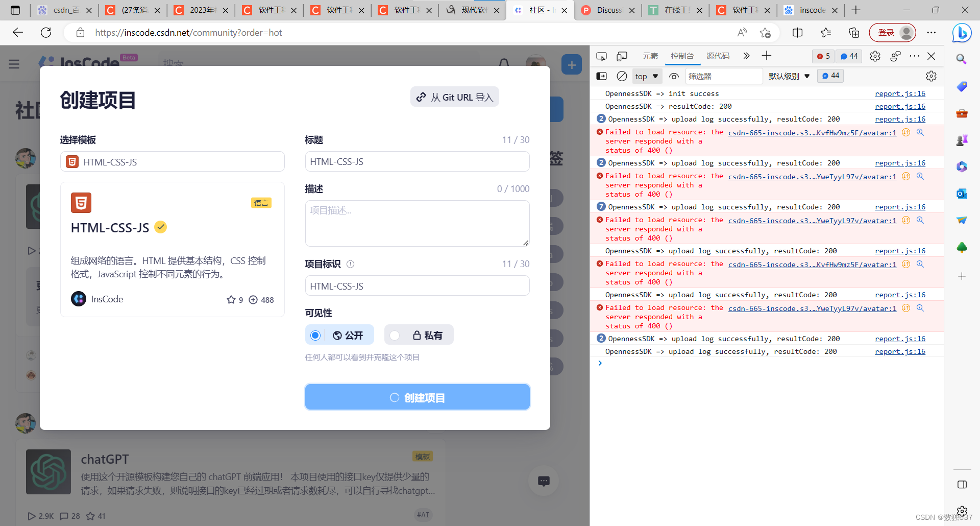Open the top execution context dropdown
Screen dimensions: 980x526
[647, 76]
